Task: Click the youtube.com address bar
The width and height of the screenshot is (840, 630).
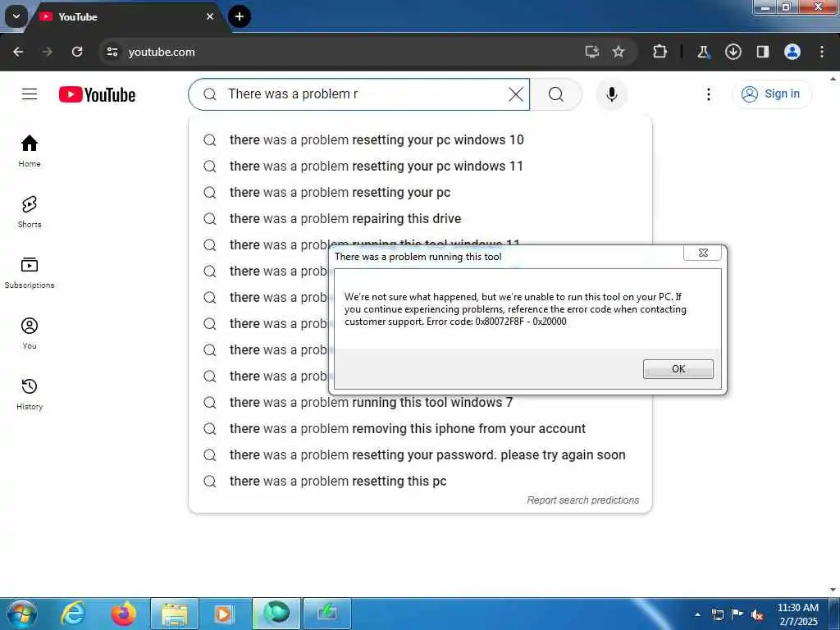Action: coord(343,52)
